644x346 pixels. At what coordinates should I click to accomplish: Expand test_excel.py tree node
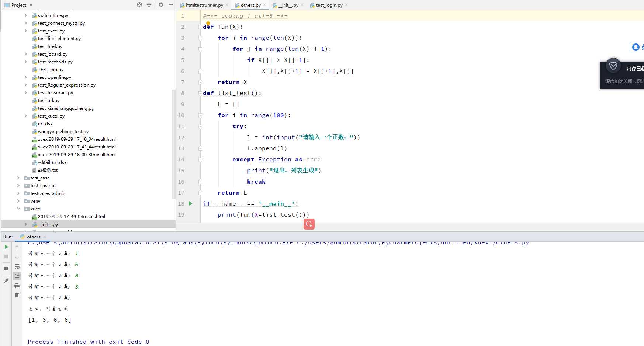[25, 31]
